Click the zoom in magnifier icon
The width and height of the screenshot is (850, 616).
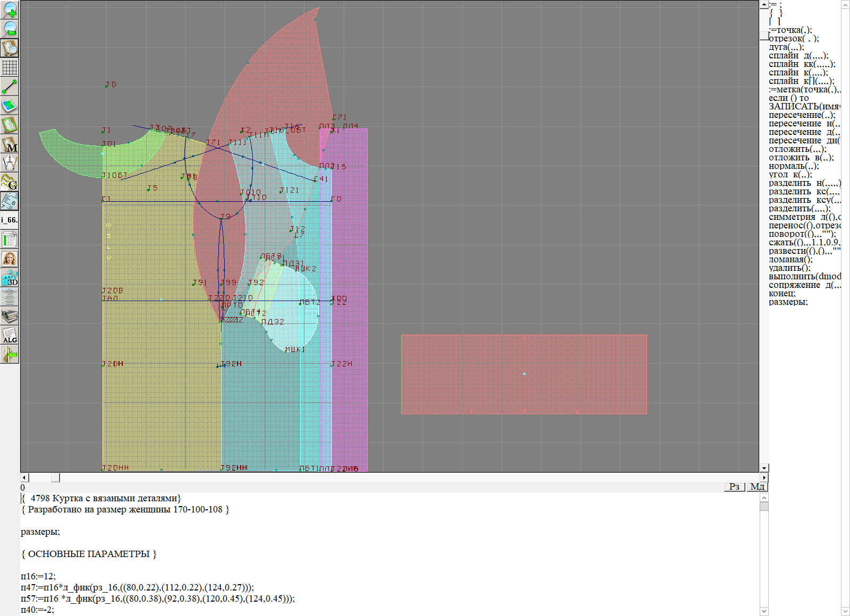pos(10,10)
